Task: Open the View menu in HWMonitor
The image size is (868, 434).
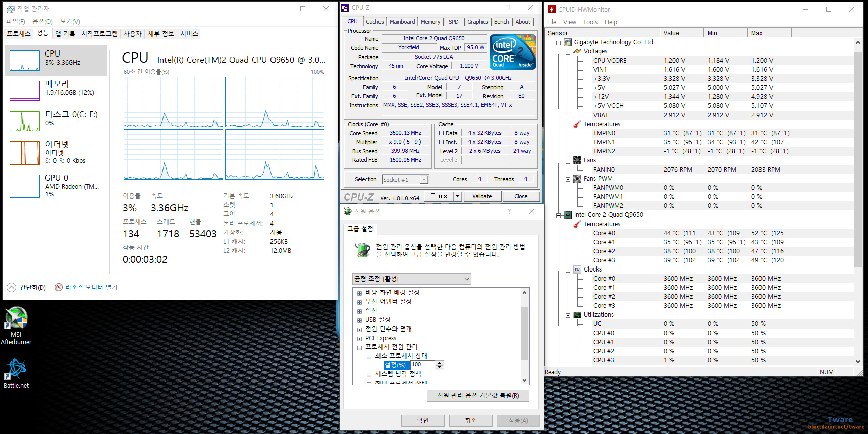Action: 570,22
